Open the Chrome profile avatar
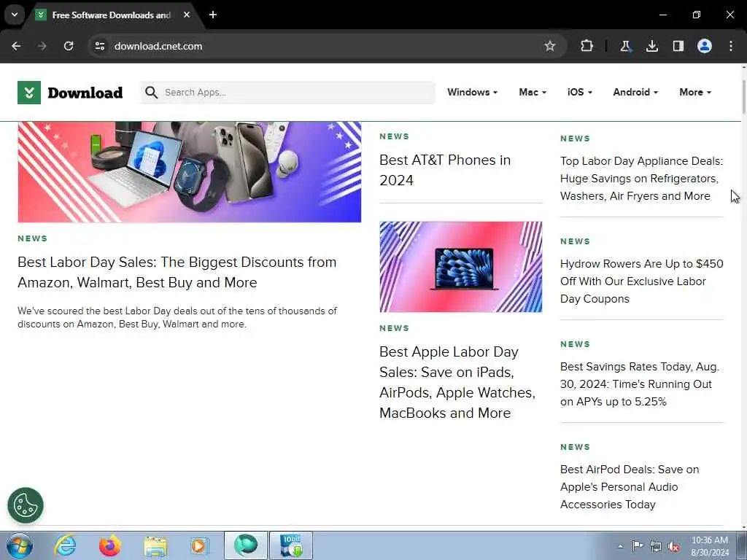 click(705, 46)
